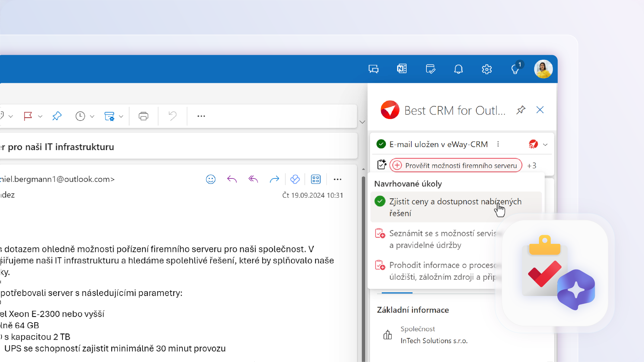Viewport: 644px width, 362px height.
Task: Click the eWay-CRM logo in add-in header
Action: tap(390, 110)
